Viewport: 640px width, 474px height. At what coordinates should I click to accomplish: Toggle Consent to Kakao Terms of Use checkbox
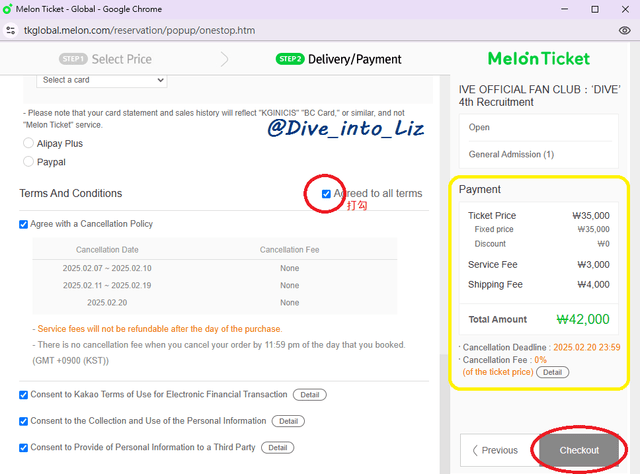[x=25, y=395]
